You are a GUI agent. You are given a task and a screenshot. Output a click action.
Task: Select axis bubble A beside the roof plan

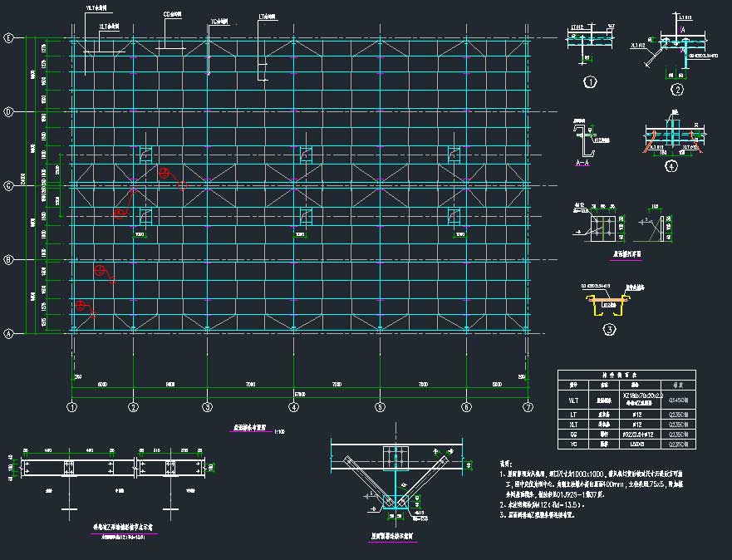[x=8, y=334]
